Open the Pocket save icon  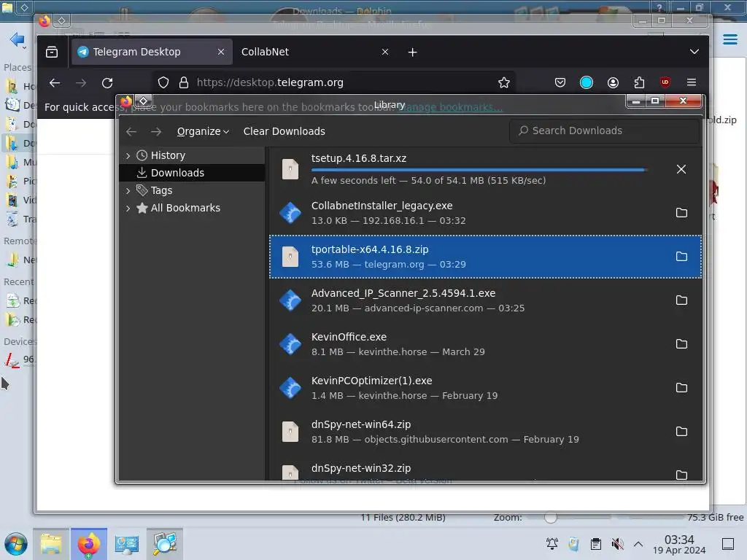click(x=560, y=82)
